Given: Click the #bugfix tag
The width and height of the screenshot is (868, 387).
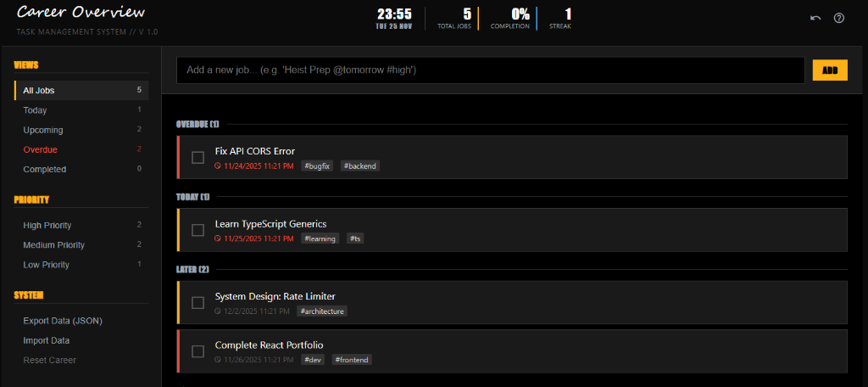Looking at the screenshot, I should tap(318, 166).
